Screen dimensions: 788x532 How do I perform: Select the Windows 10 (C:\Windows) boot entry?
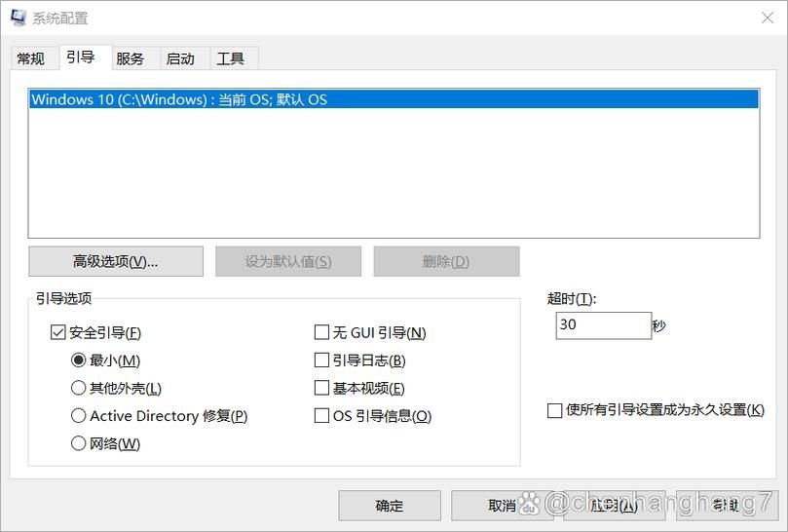pos(394,99)
